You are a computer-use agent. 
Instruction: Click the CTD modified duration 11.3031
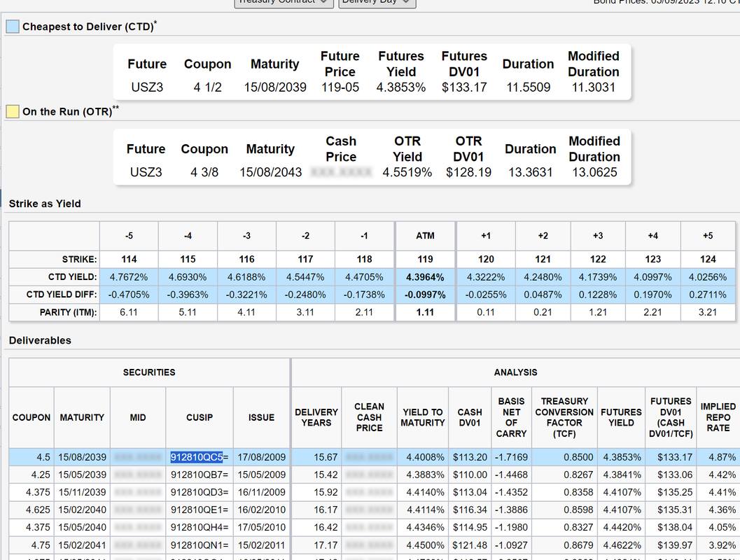(594, 87)
